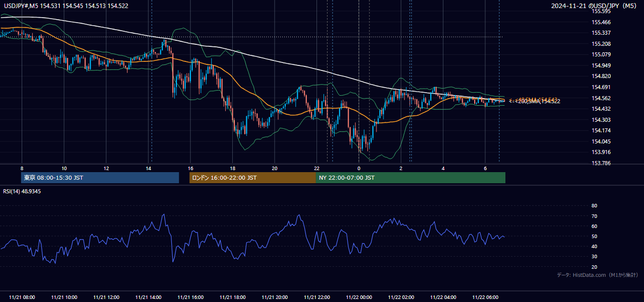Click the 11/21 20:00 time label
644x302 pixels.
(275, 297)
